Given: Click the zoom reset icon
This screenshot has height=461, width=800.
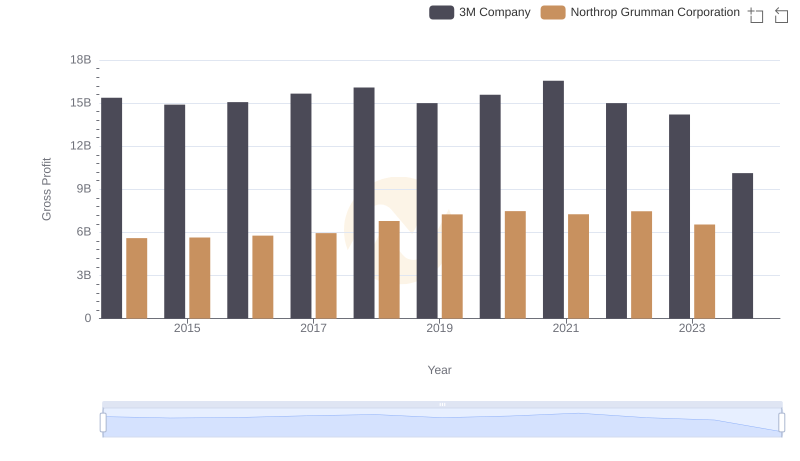Looking at the screenshot, I should tap(781, 15).
